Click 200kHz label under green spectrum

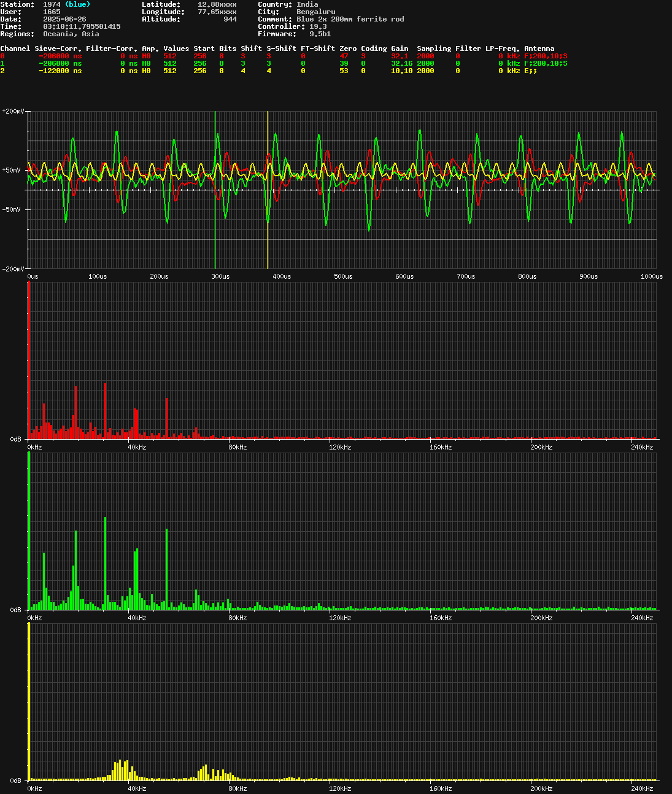[541, 618]
